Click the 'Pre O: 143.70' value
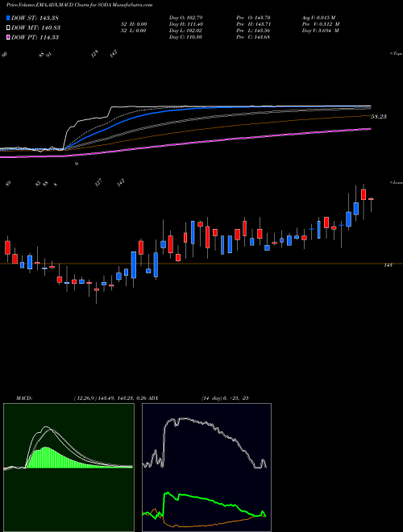This screenshot has width=403, height=532. [253, 18]
